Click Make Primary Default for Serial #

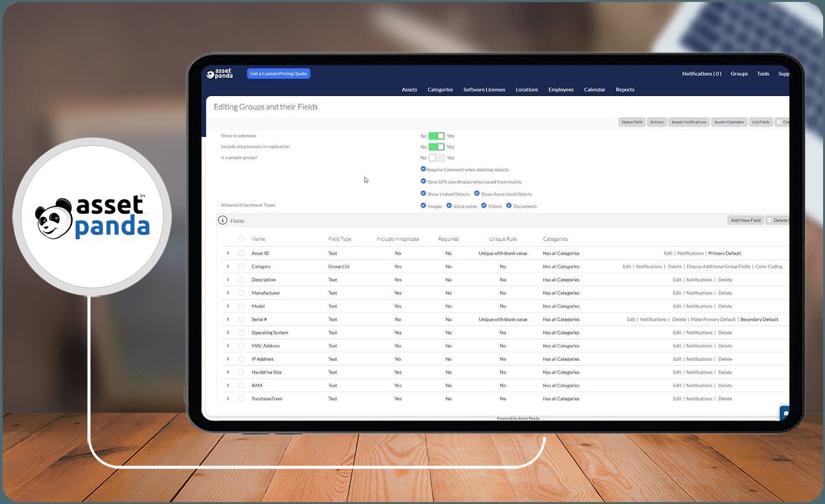click(712, 319)
